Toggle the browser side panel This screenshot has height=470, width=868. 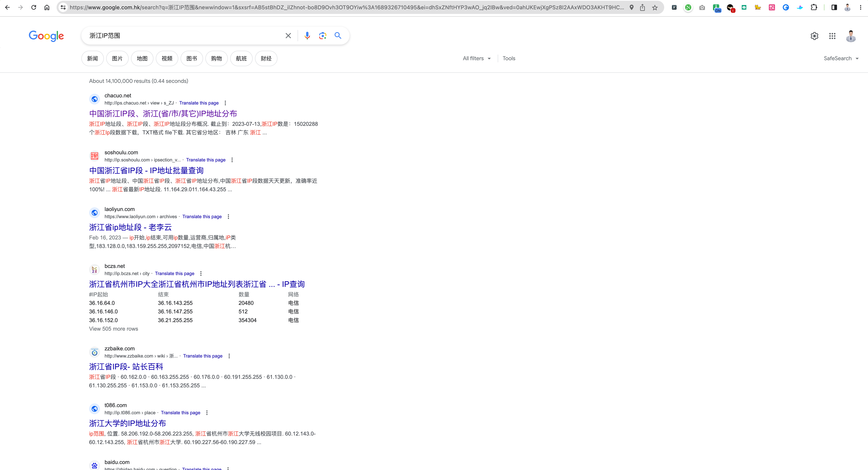click(x=834, y=7)
